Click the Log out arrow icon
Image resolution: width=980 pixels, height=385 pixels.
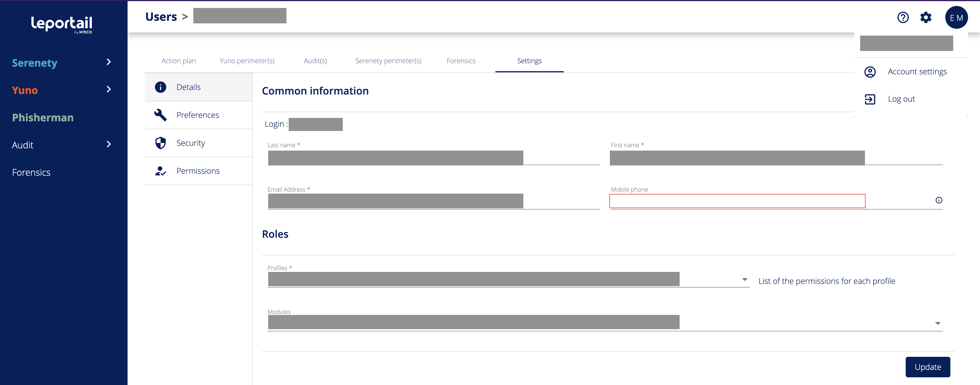click(x=870, y=99)
